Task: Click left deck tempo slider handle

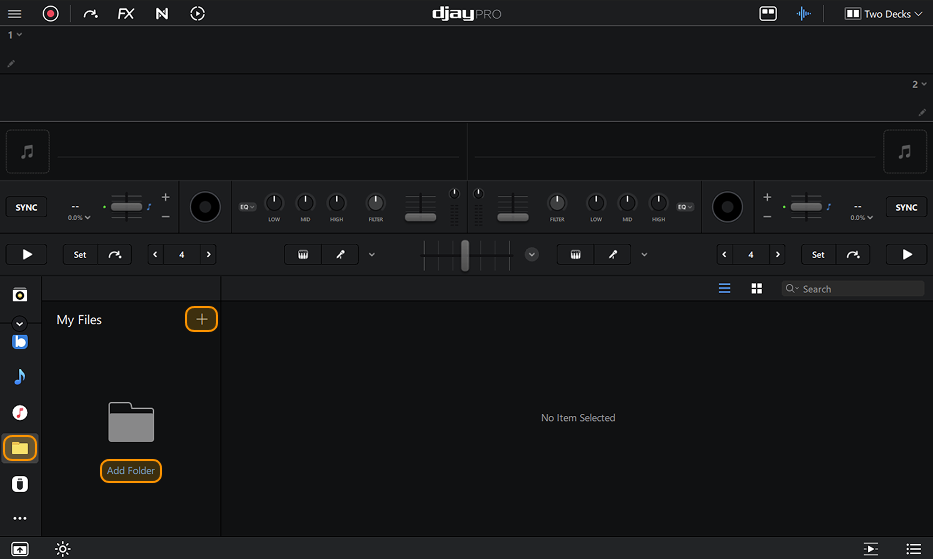Action: point(126,207)
